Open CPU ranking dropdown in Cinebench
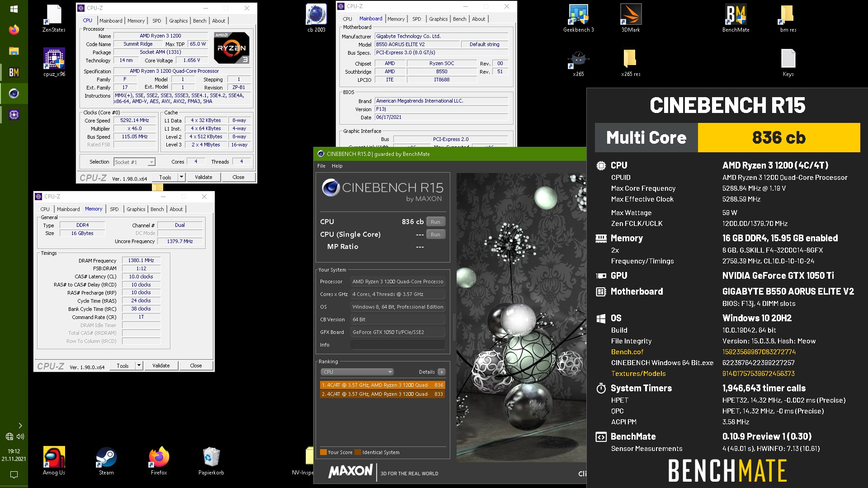Screen dimensions: 868x488 click(357, 372)
